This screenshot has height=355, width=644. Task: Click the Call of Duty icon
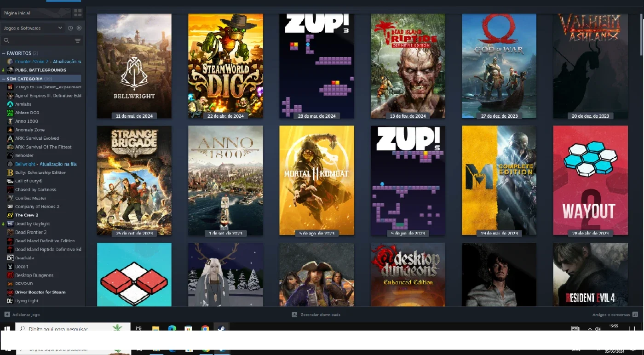click(x=10, y=181)
